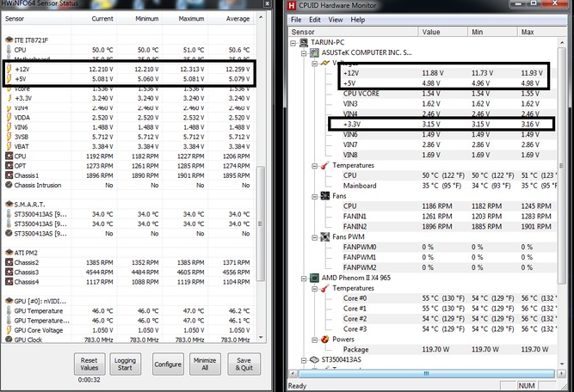Select the Chassis4 row in HWiNFO

128,282
